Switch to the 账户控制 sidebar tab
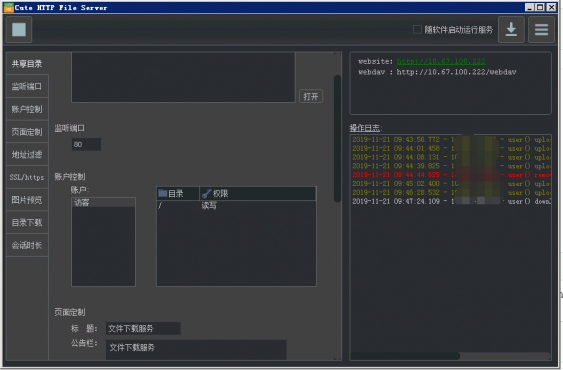The height and width of the screenshot is (370, 563). 27,109
